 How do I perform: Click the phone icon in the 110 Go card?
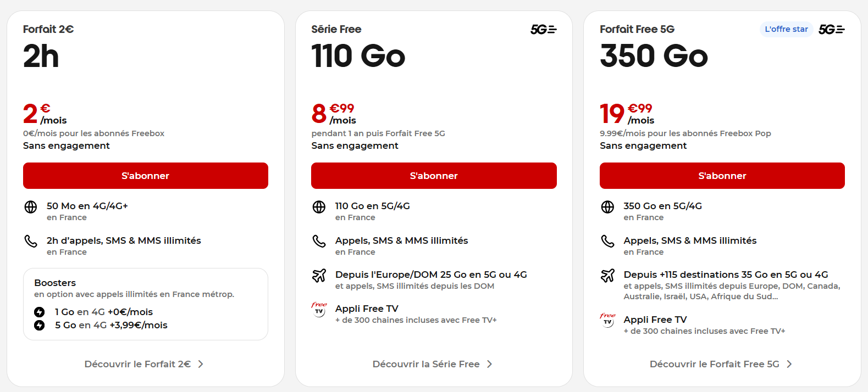coord(319,242)
